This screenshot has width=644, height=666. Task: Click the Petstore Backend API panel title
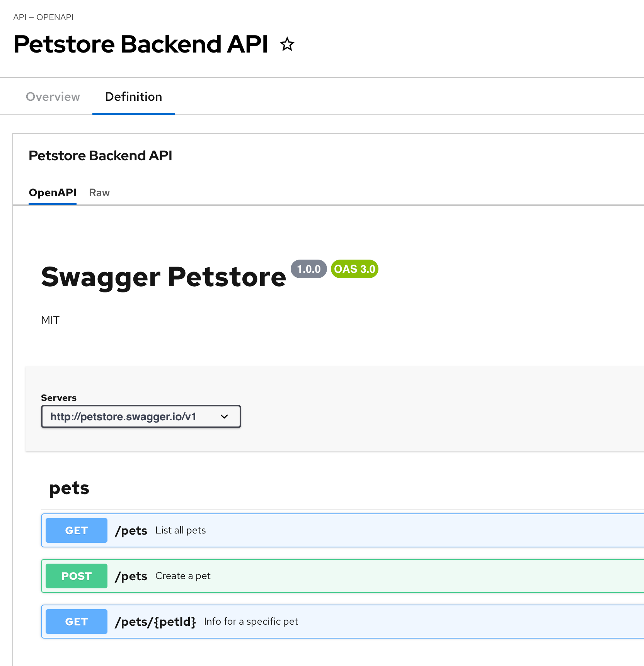point(100,155)
